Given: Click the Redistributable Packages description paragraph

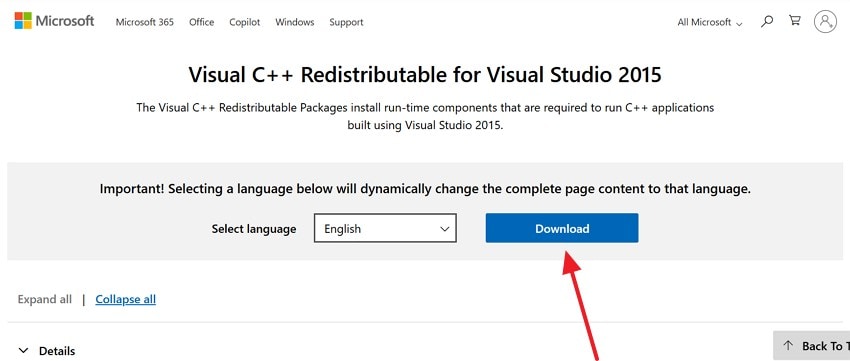Looking at the screenshot, I should [x=425, y=117].
